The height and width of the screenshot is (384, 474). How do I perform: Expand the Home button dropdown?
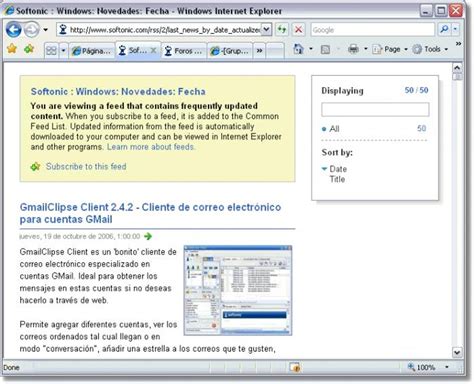pos(311,49)
